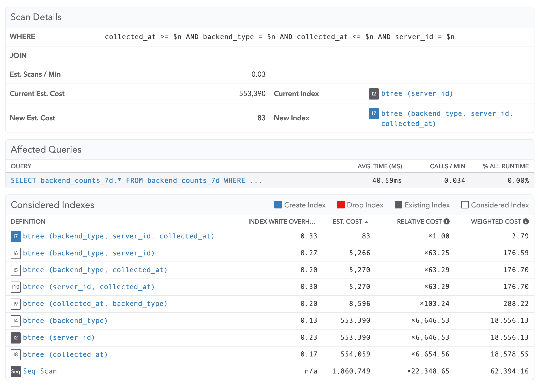
Task: Click the Scan Details heading
Action: point(36,17)
